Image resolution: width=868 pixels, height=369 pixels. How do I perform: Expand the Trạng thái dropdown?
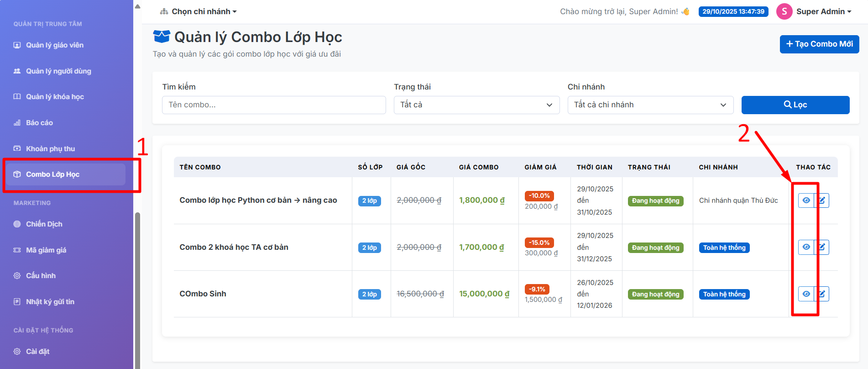click(x=476, y=105)
